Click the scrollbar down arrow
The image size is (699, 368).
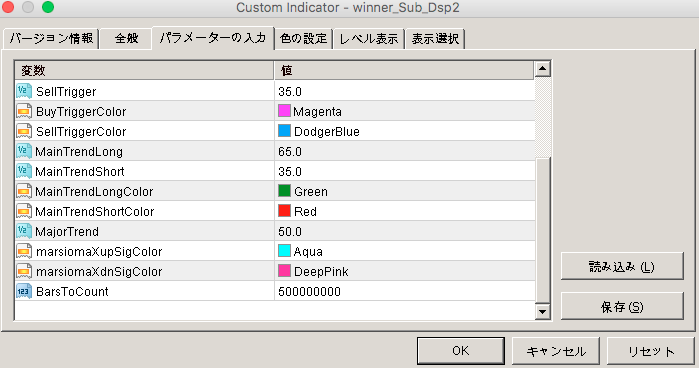(542, 311)
